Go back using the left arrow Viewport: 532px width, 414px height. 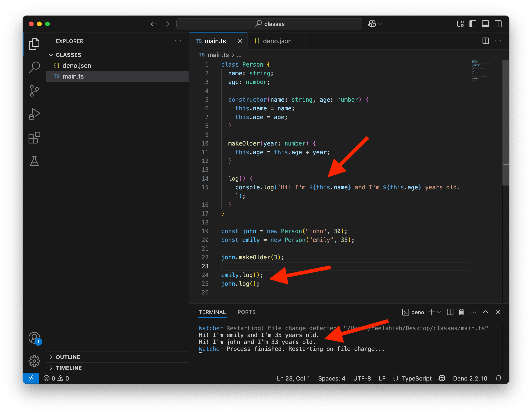(x=153, y=24)
